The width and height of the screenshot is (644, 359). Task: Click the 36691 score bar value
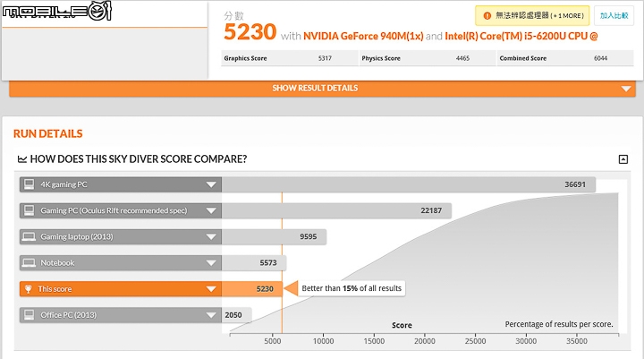tap(574, 184)
